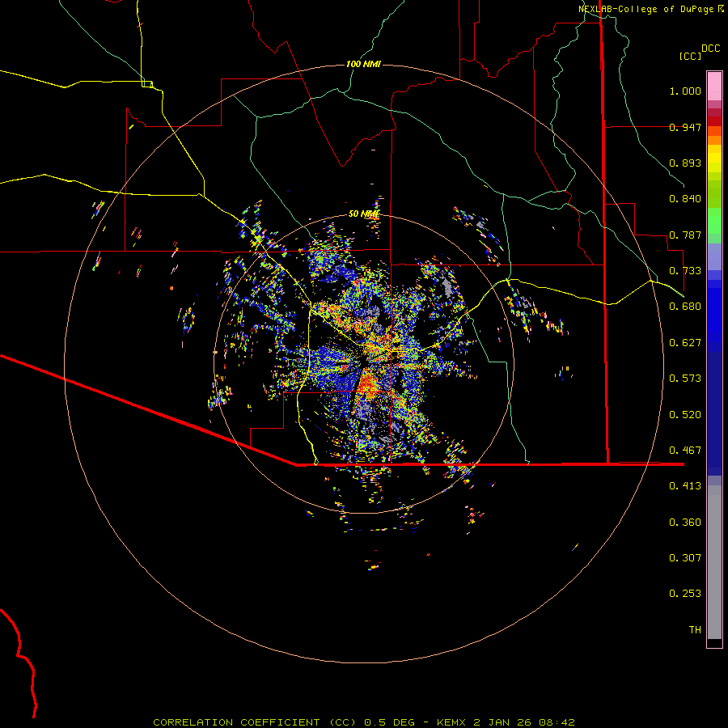Click the 0.253 value on color scale

[685, 594]
